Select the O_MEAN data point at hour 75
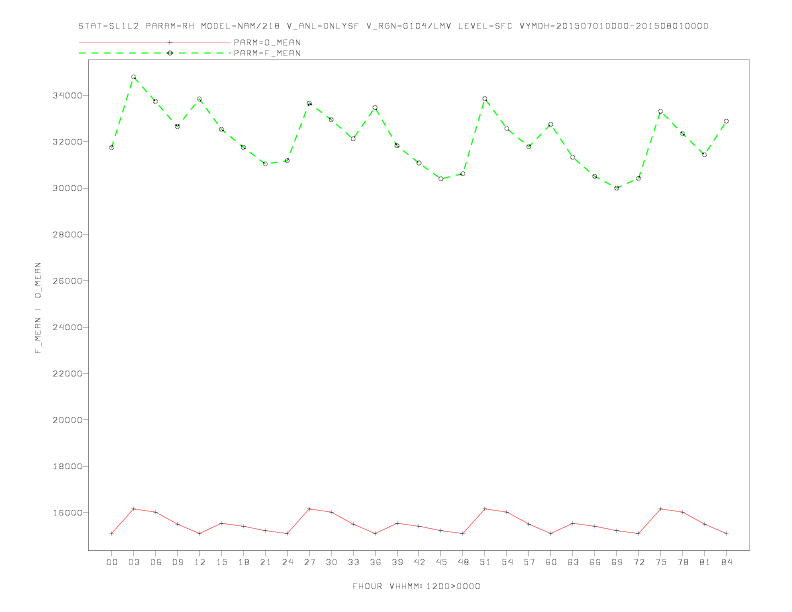The height and width of the screenshot is (612, 792). coord(661,509)
